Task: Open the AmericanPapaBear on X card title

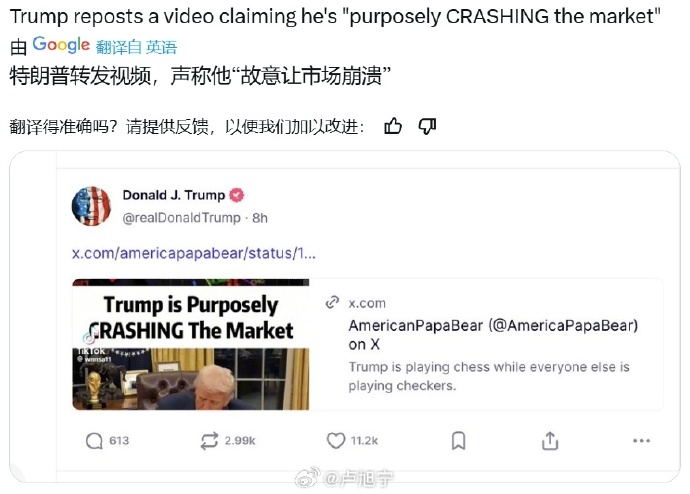Action: pyautogui.click(x=493, y=335)
